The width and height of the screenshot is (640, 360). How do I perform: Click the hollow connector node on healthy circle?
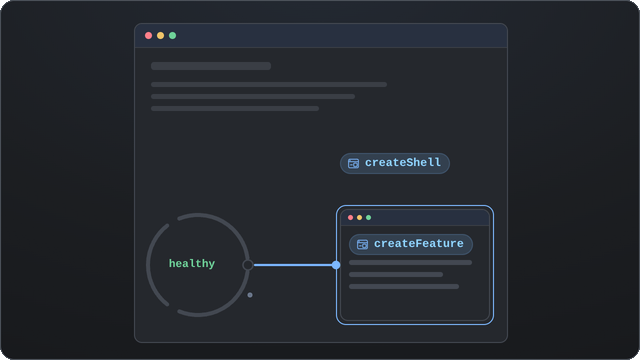click(x=248, y=265)
